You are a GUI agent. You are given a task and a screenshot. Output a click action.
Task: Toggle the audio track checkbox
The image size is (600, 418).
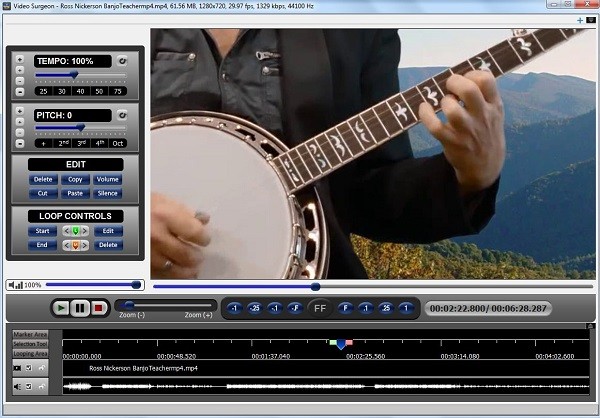tap(29, 387)
